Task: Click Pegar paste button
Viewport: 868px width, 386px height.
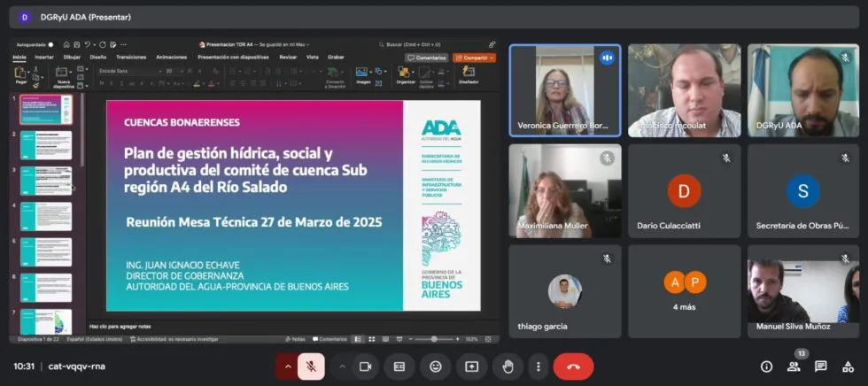Action: [20, 76]
